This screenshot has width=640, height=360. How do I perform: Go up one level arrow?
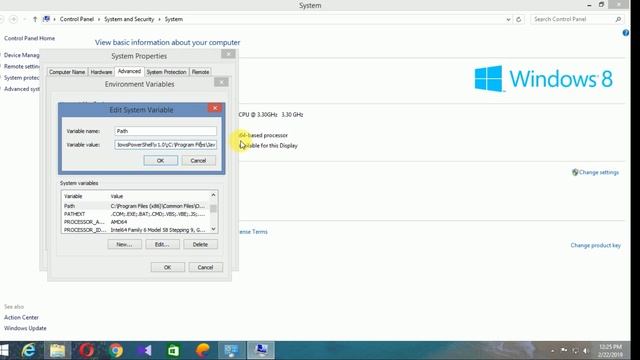click(35, 19)
